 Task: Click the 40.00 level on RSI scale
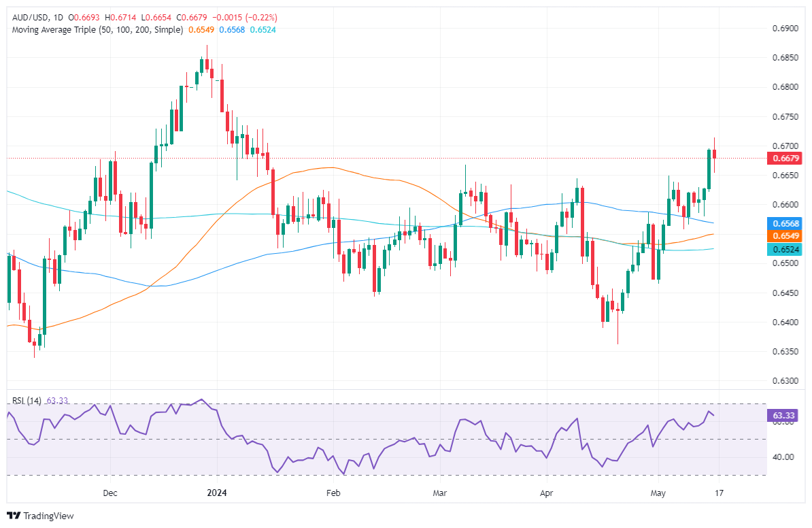click(x=781, y=457)
